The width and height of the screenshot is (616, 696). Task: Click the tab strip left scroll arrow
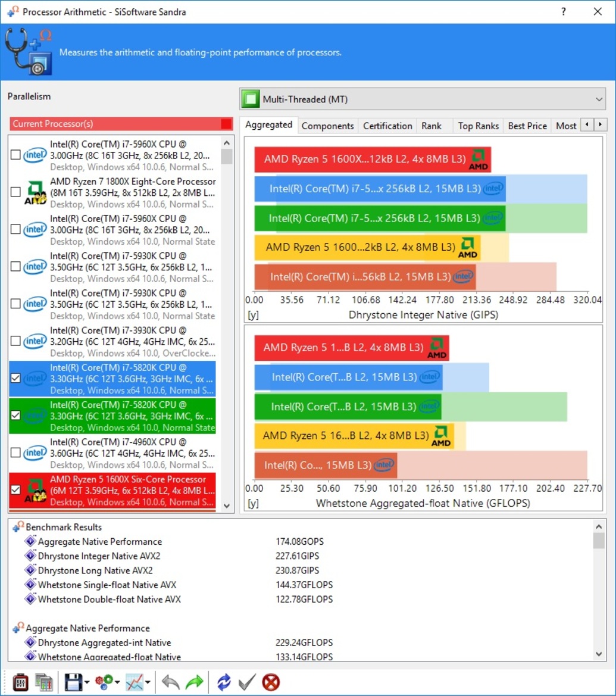coord(587,124)
